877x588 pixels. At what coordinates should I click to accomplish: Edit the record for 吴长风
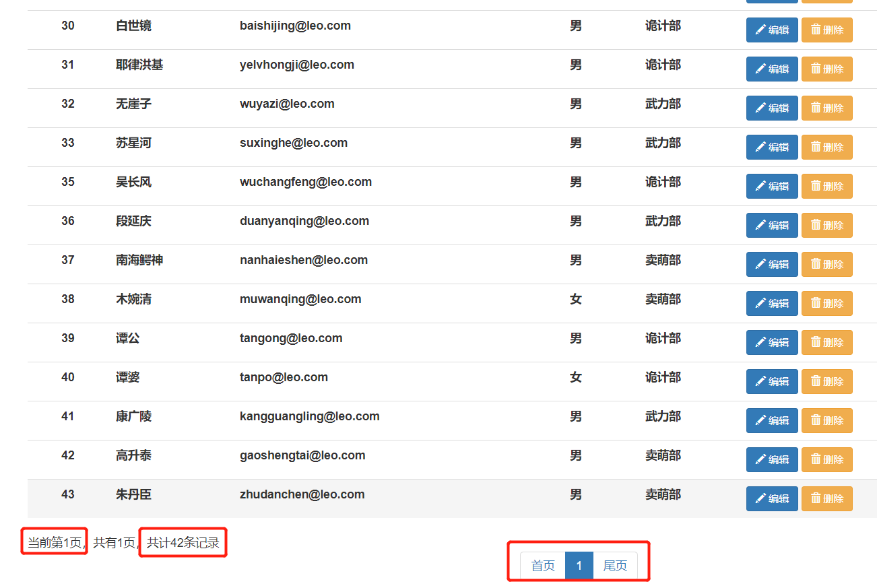(x=772, y=186)
